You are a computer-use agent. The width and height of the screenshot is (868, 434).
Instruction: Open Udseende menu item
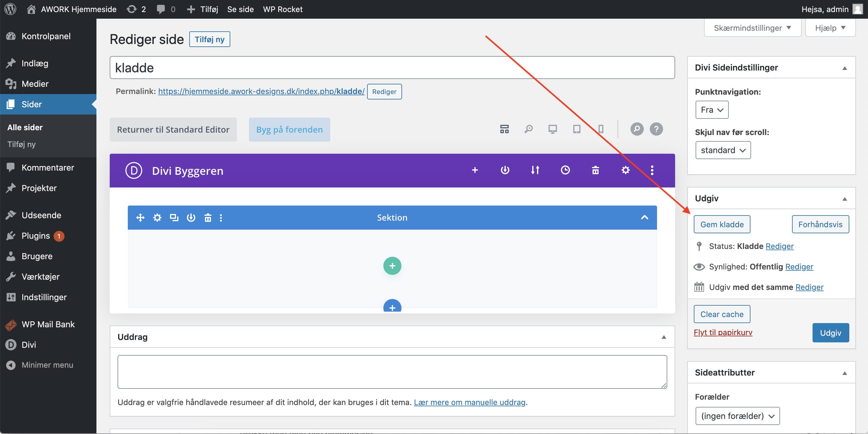48,215
